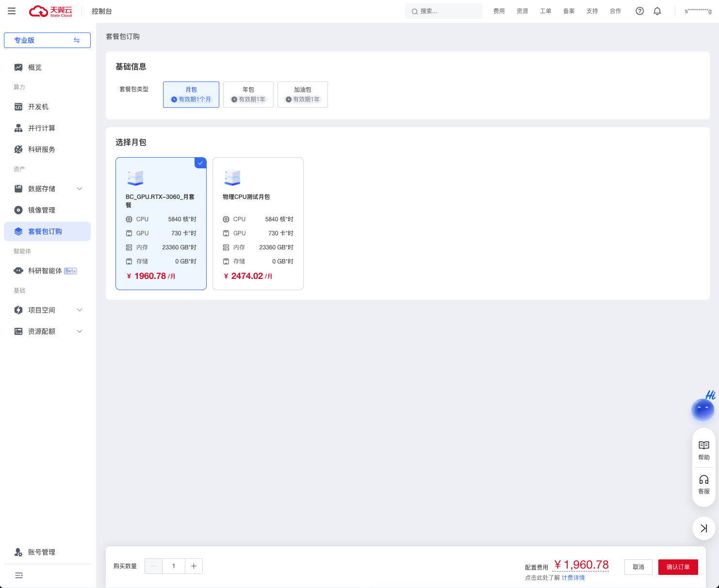Select the 年包 package type

[248, 95]
